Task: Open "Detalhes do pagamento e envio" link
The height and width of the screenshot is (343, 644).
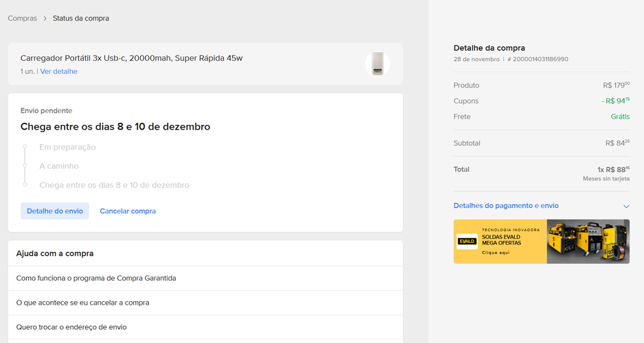Action: coord(506,206)
